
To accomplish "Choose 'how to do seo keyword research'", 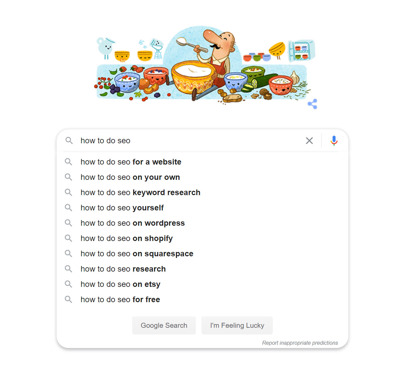I will coord(203,193).
